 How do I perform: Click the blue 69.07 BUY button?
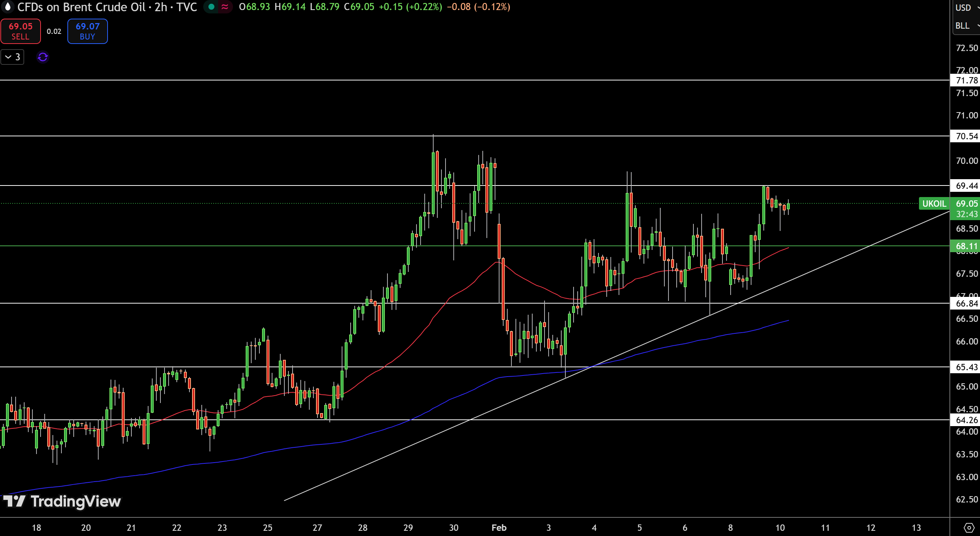pos(87,31)
